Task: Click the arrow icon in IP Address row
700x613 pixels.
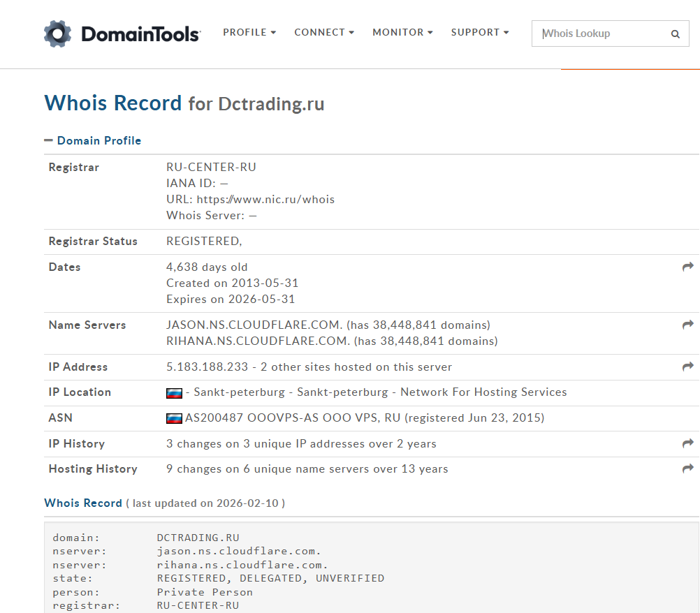Action: 688,367
